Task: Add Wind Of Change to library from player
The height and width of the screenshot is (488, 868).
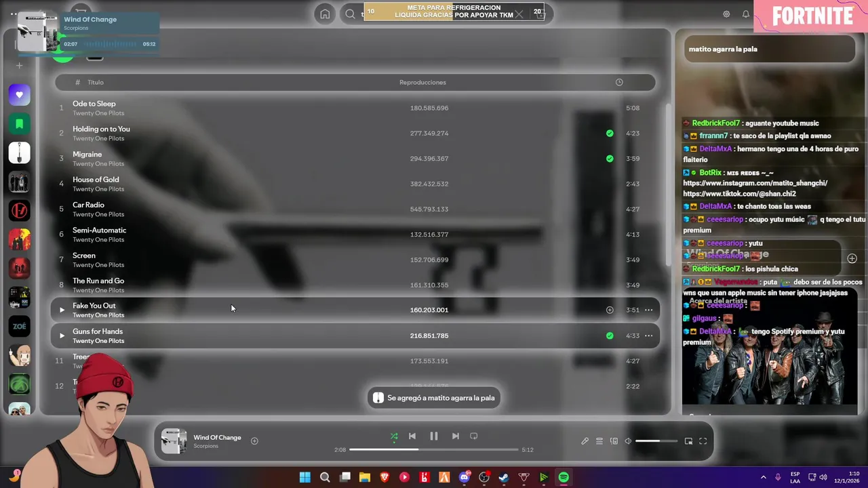Action: click(x=254, y=441)
